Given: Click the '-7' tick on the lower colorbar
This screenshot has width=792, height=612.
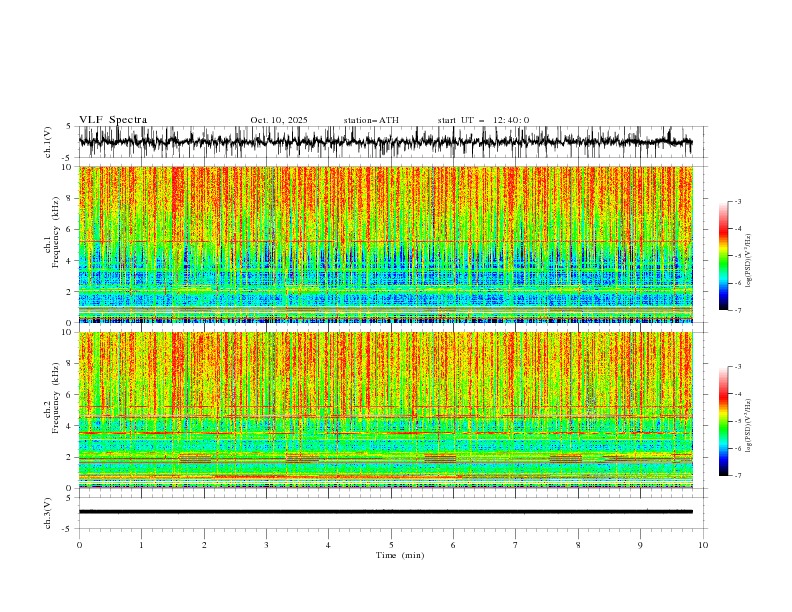Looking at the screenshot, I should (738, 476).
